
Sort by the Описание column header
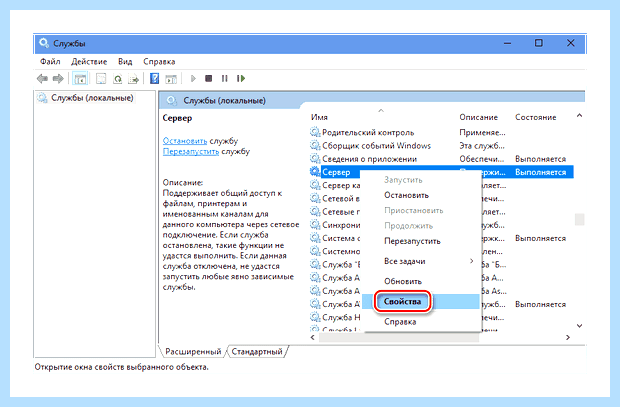point(478,117)
